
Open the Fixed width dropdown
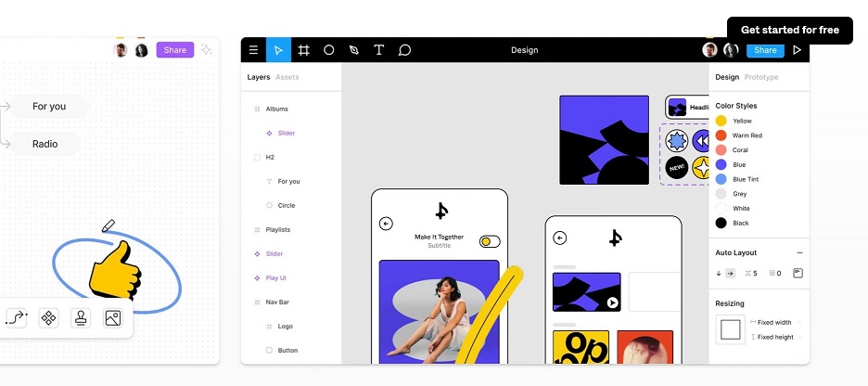coord(775,322)
